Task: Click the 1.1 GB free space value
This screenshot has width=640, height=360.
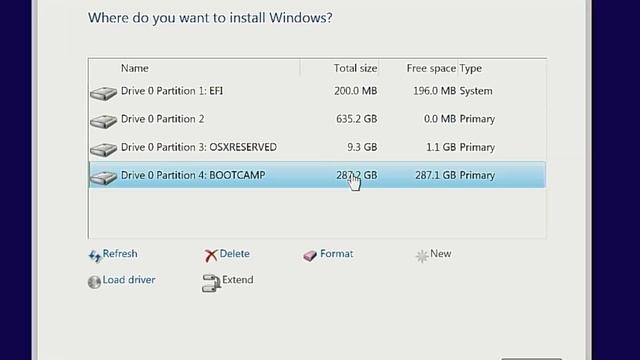Action: tap(441, 147)
